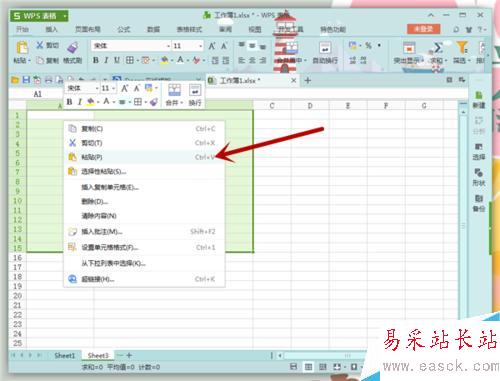Image resolution: width=500 pixels, height=381 pixels.
Task: Click fill color swatch in mini toolbar
Action: (90, 102)
